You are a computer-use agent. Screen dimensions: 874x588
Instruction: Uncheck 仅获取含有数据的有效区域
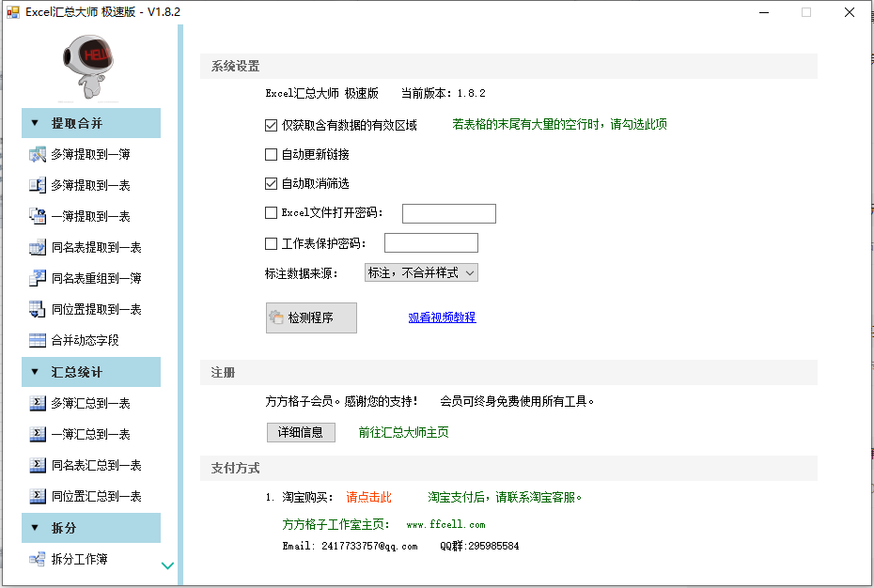coord(271,123)
